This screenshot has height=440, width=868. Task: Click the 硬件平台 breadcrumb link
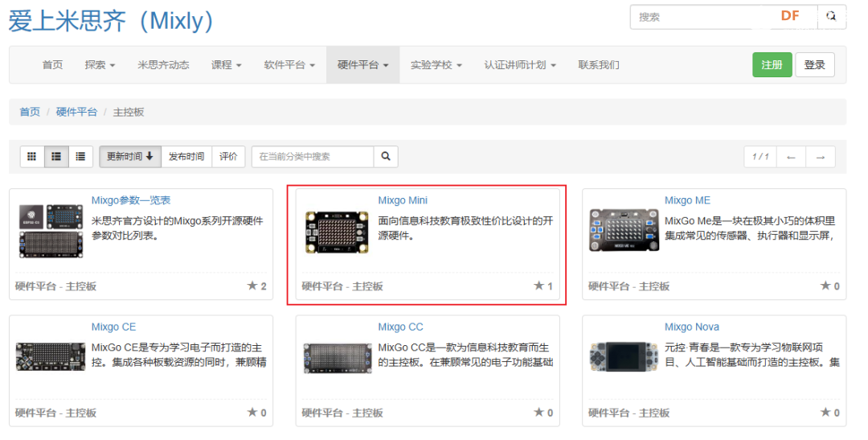click(76, 112)
